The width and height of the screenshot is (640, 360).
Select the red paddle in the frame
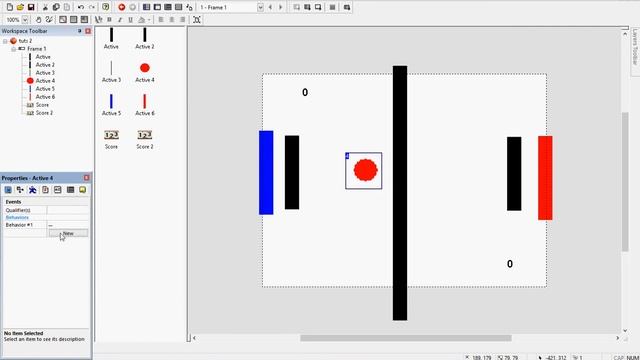click(x=545, y=178)
